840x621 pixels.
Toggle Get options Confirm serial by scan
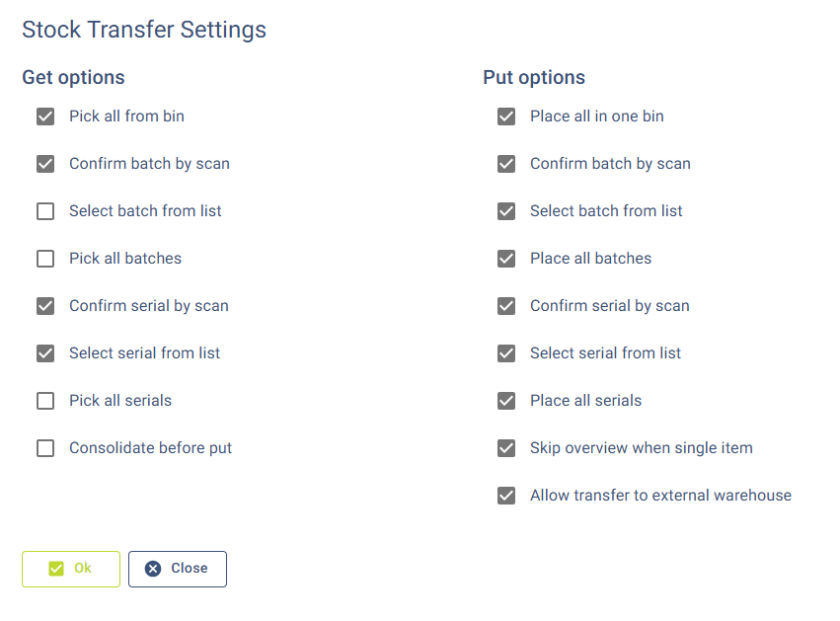click(x=45, y=306)
